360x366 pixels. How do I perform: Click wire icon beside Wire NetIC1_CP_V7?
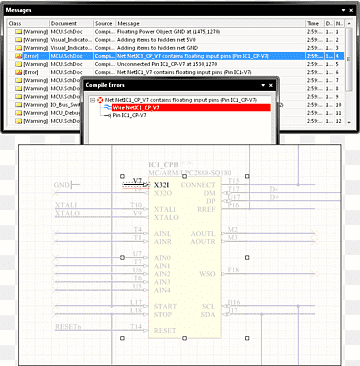click(107, 108)
